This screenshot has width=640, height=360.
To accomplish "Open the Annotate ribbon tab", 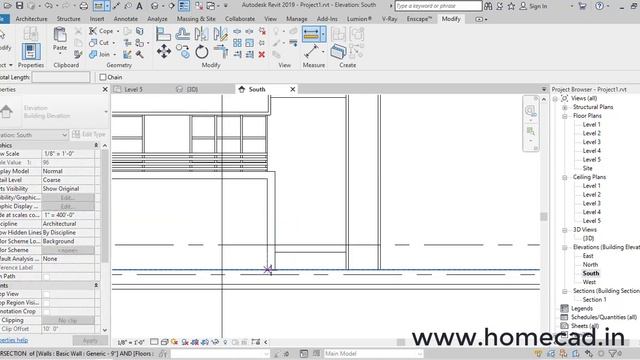I will (126, 19).
